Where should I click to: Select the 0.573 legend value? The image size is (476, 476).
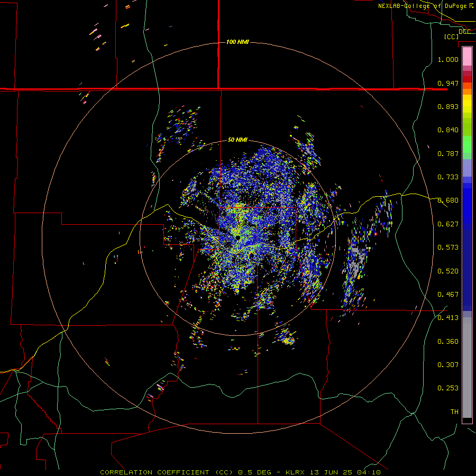tap(448, 248)
